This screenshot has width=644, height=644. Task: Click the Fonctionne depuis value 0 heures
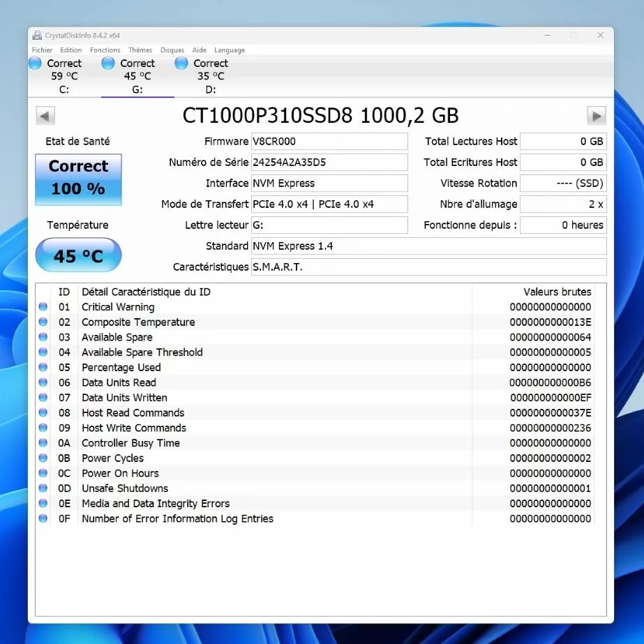pos(563,225)
